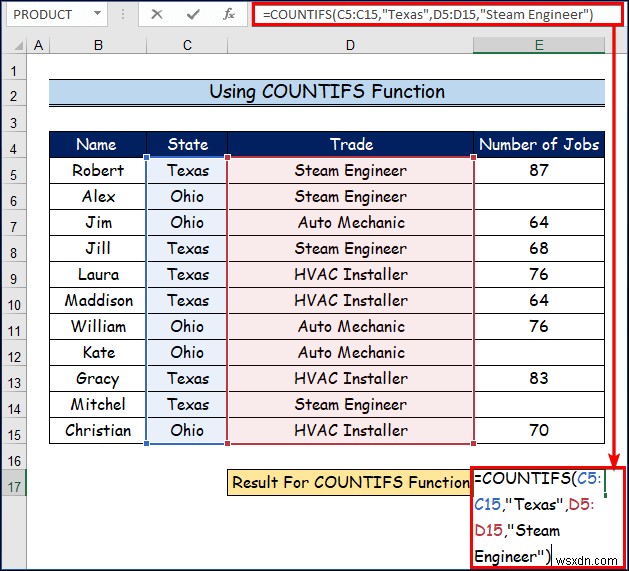
Task: Open the Insert Function fx dialog
Action: coord(229,14)
